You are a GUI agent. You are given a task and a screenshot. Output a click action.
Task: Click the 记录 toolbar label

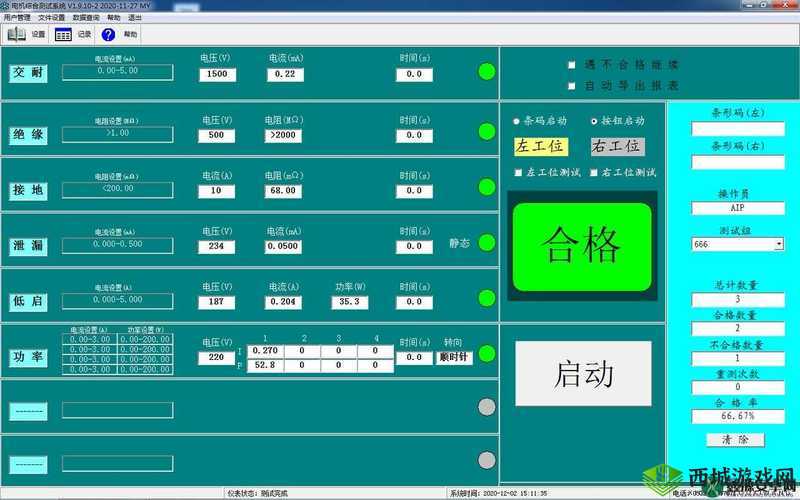[84, 35]
